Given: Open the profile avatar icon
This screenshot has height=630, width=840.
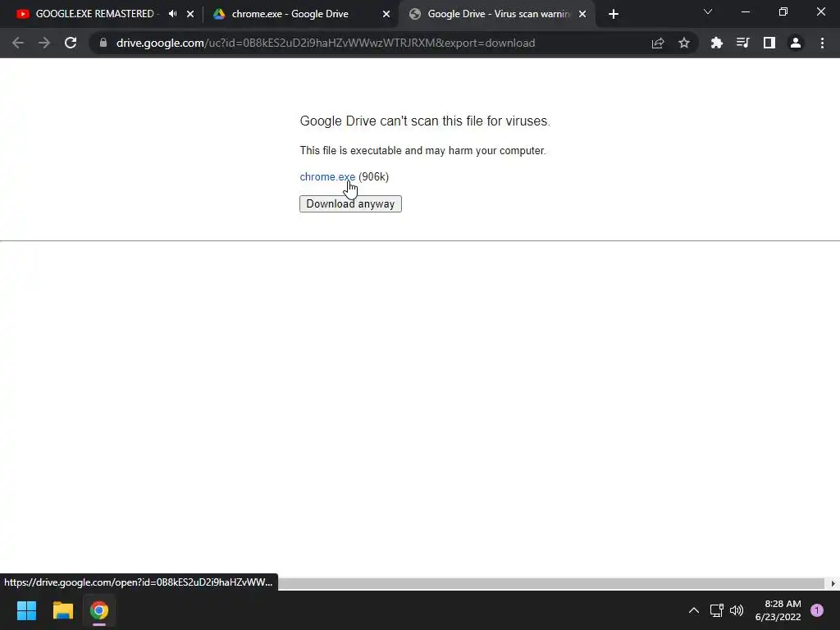Looking at the screenshot, I should point(796,43).
